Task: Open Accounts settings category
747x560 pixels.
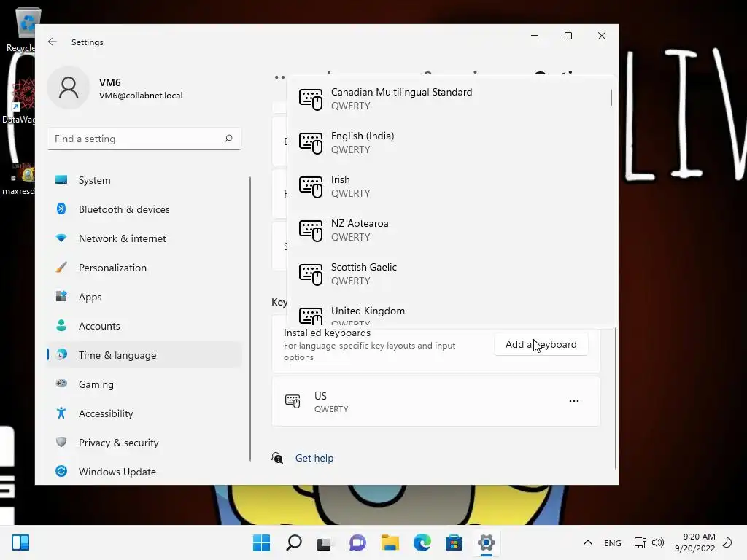Action: [144, 326]
